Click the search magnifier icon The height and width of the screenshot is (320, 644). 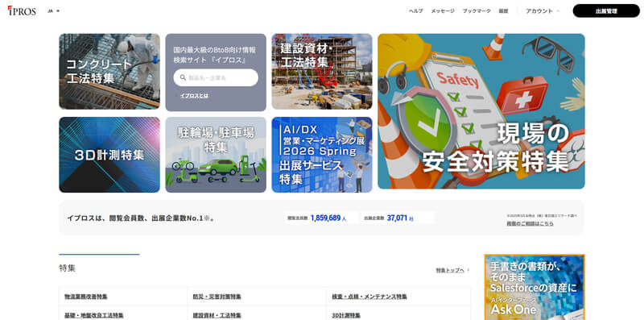point(183,77)
